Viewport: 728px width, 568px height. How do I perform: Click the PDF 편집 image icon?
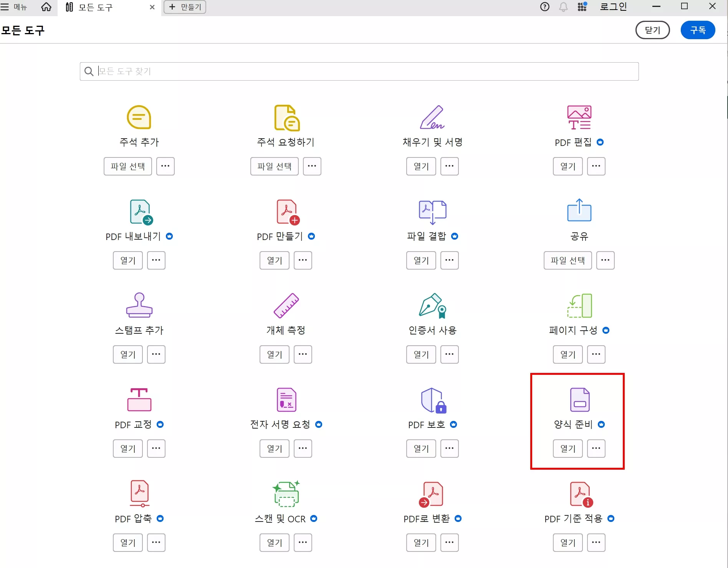[579, 118]
